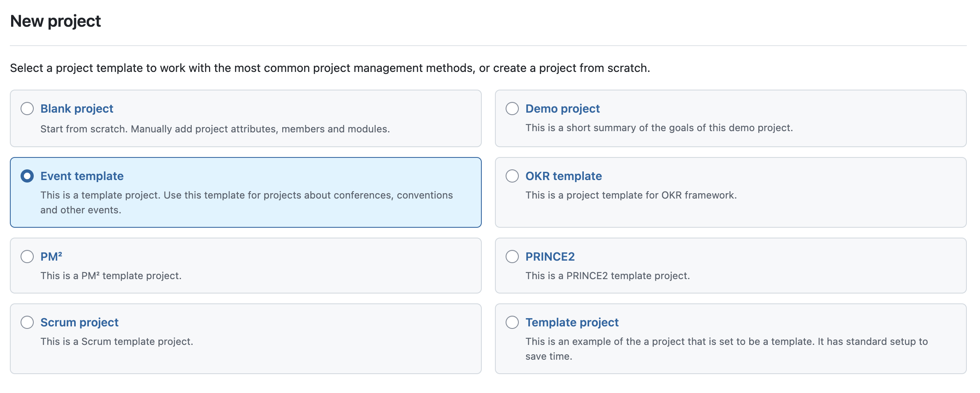
Task: Select the PRINCE2 radio button
Action: pos(513,257)
